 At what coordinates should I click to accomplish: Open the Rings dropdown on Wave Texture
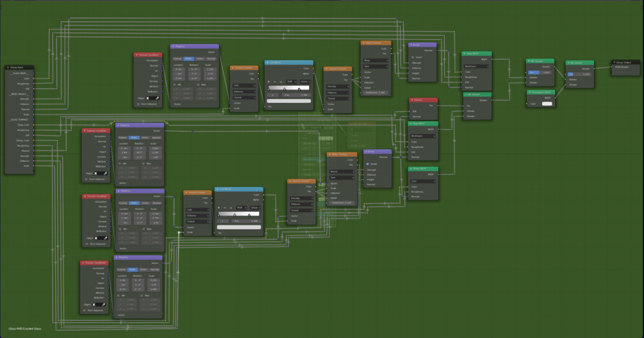tap(376, 60)
